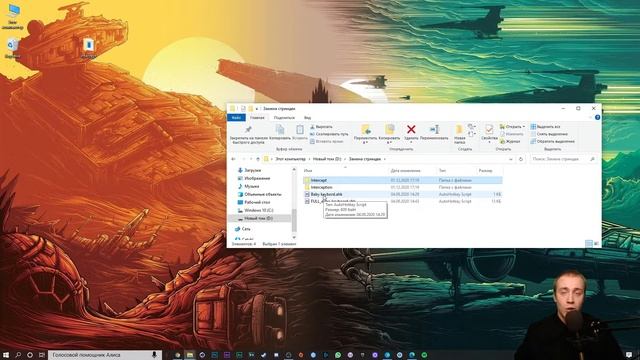Click the New folder icon
The height and width of the screenshot is (360, 640).
coord(459,129)
